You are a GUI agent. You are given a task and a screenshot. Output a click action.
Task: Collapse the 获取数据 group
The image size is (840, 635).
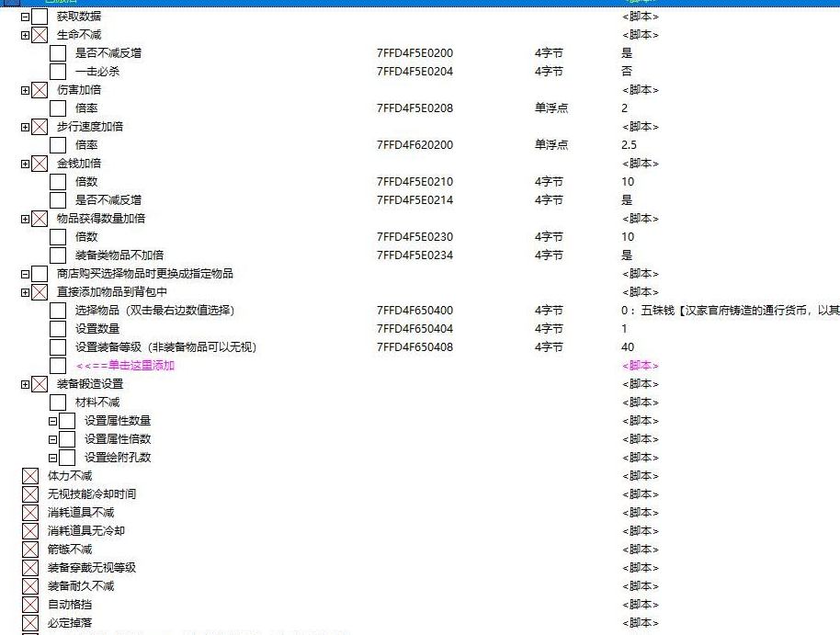tap(25, 17)
